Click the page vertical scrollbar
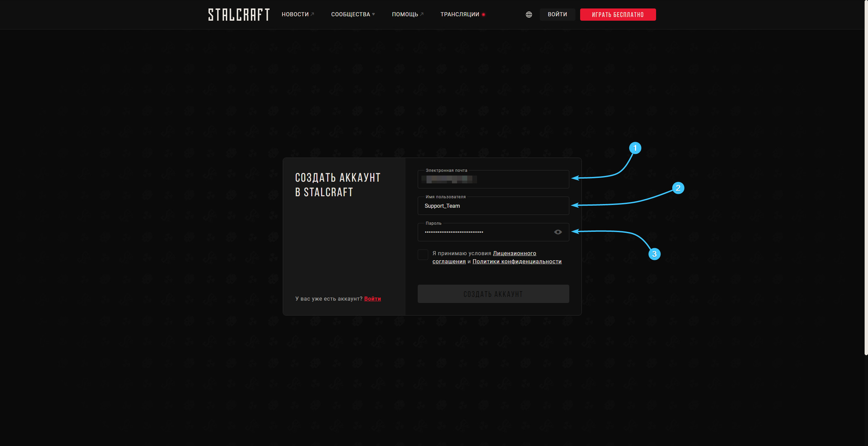This screenshot has height=446, width=868. click(866, 178)
